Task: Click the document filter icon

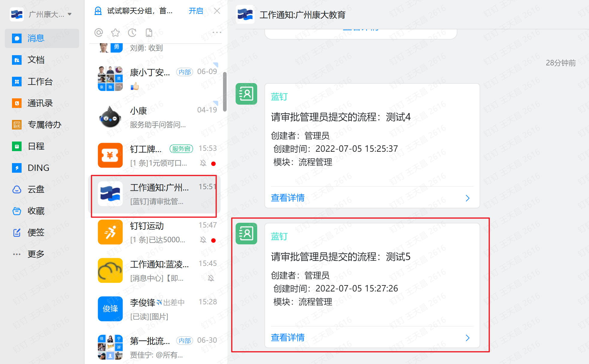Action: (149, 32)
